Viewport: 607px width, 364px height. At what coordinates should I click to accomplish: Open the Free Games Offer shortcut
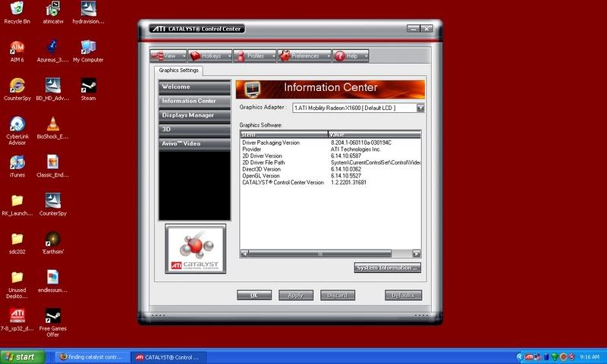[x=53, y=322]
